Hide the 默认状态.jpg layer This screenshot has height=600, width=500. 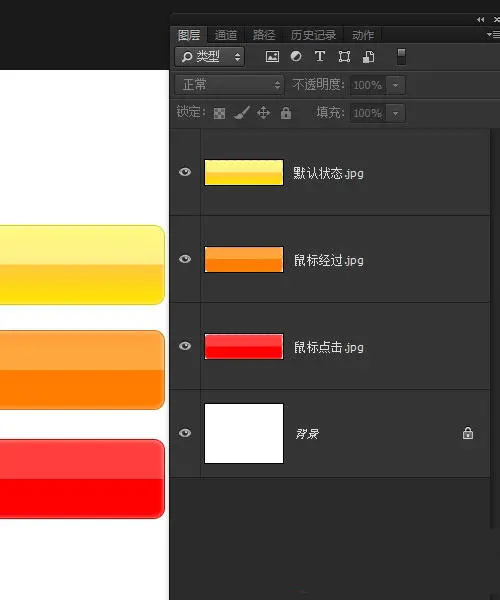pyautogui.click(x=185, y=172)
